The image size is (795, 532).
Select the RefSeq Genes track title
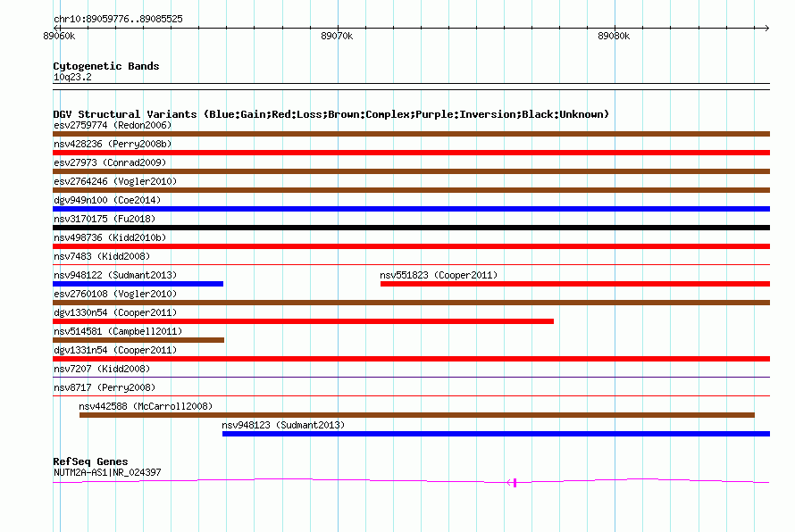pos(90,461)
